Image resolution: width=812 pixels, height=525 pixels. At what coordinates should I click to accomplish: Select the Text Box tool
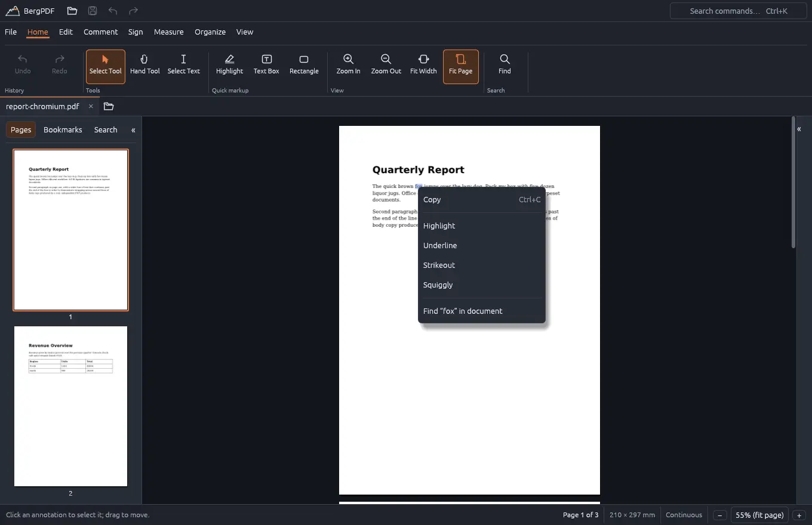[x=266, y=66]
